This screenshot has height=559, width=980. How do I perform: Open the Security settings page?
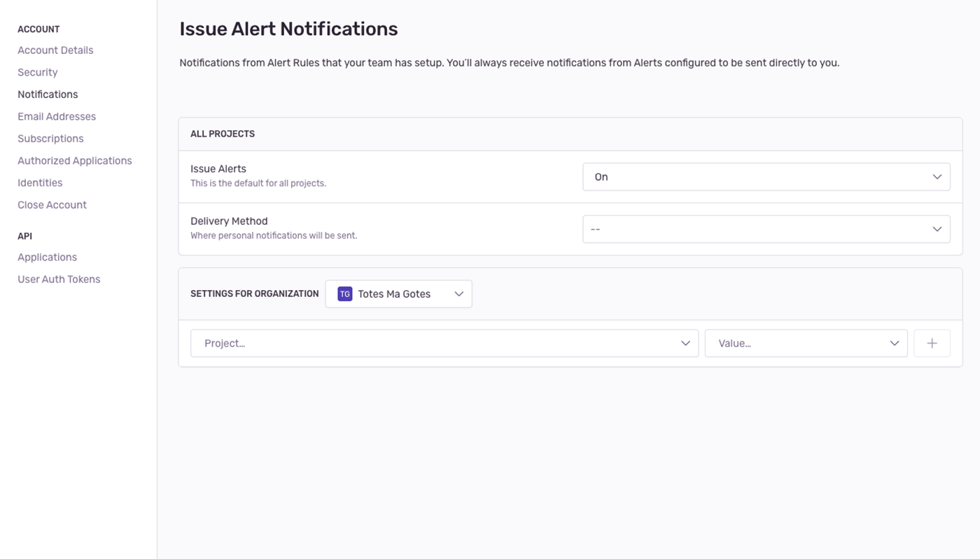pyautogui.click(x=37, y=72)
